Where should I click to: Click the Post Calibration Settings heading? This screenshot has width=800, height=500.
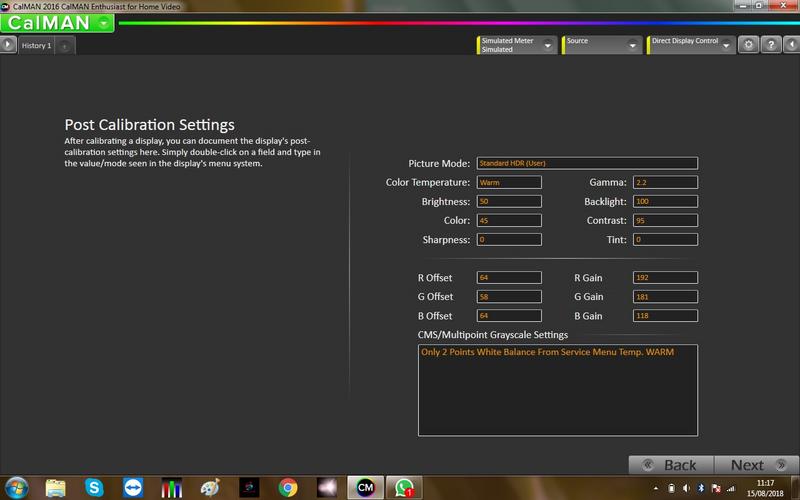coord(149,125)
